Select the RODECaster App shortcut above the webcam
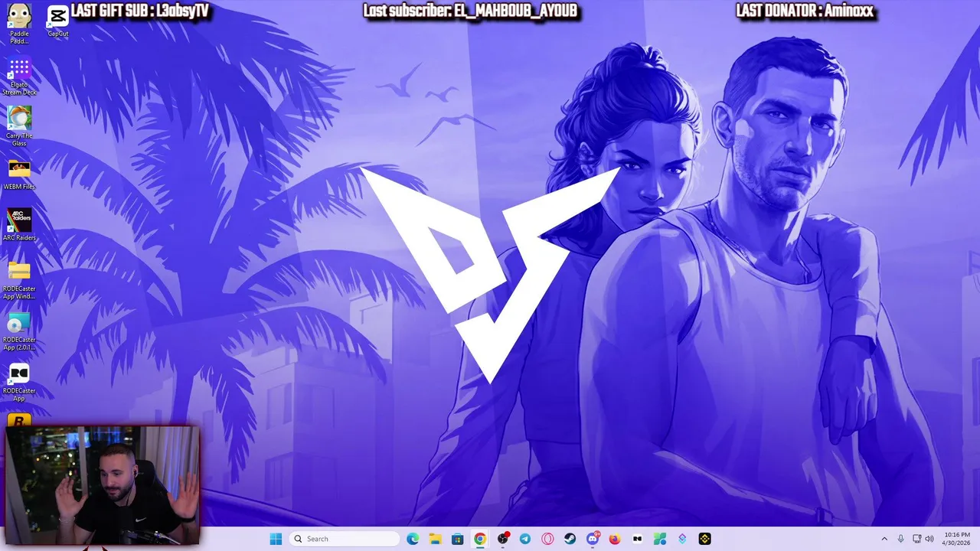 point(19,382)
